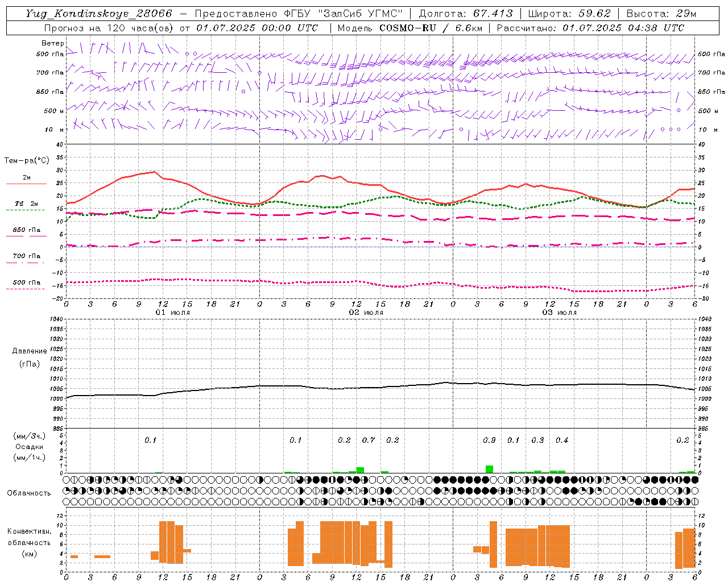
Task: Click the Давление pressure panel label
Action: pos(30,351)
